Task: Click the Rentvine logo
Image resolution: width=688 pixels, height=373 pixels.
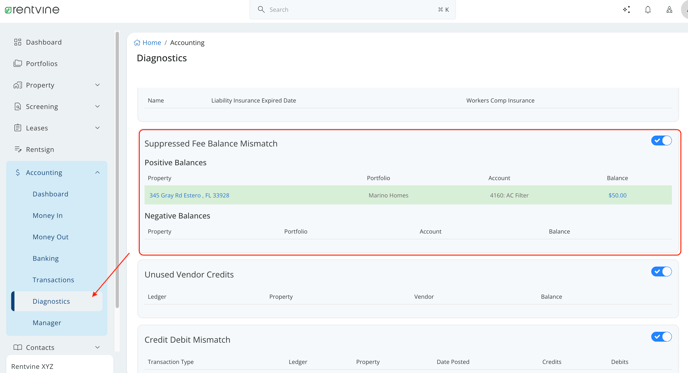Action: click(32, 10)
